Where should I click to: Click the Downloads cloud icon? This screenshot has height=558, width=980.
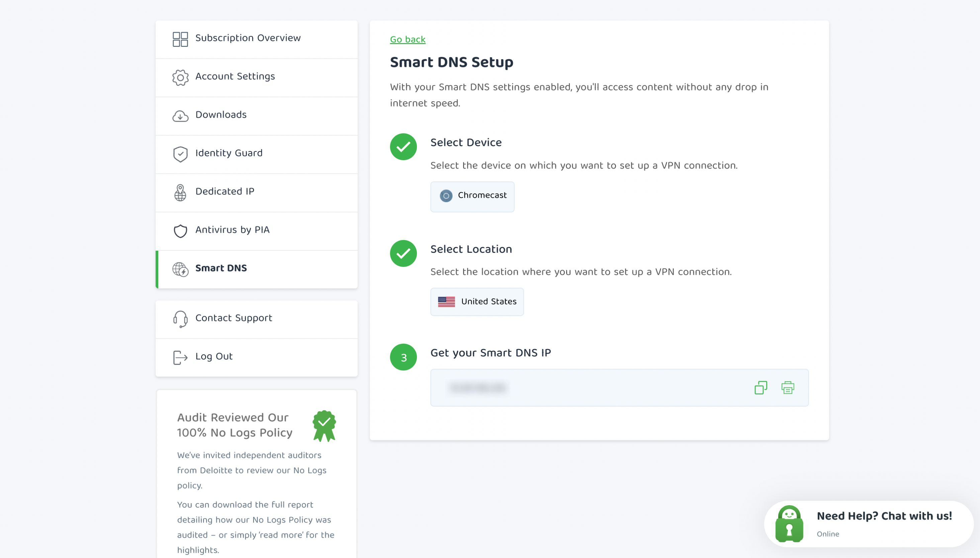click(180, 116)
